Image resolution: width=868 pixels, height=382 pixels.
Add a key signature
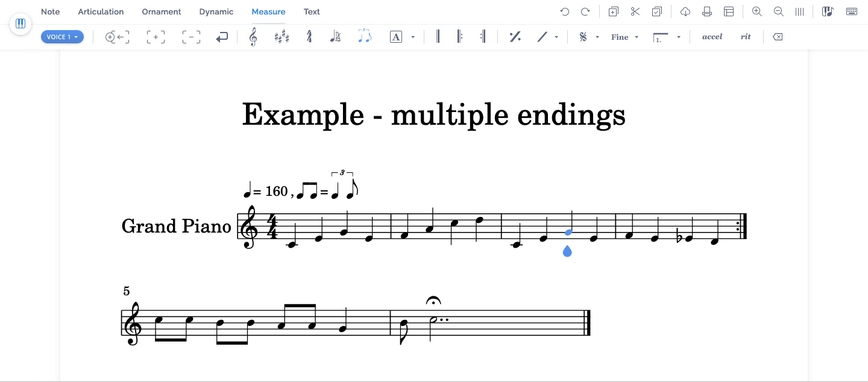281,37
